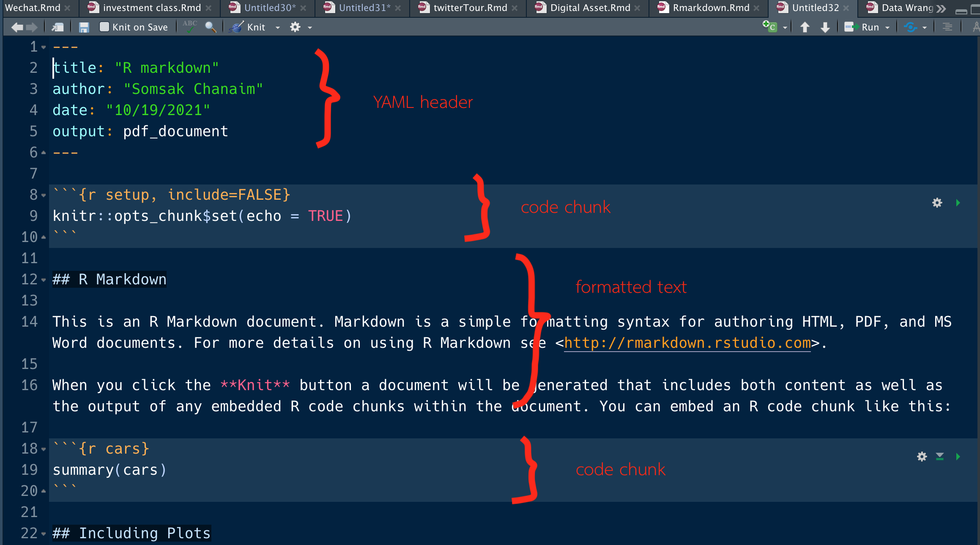Open setup chunk options gear
The height and width of the screenshot is (545, 980).
coord(937,203)
